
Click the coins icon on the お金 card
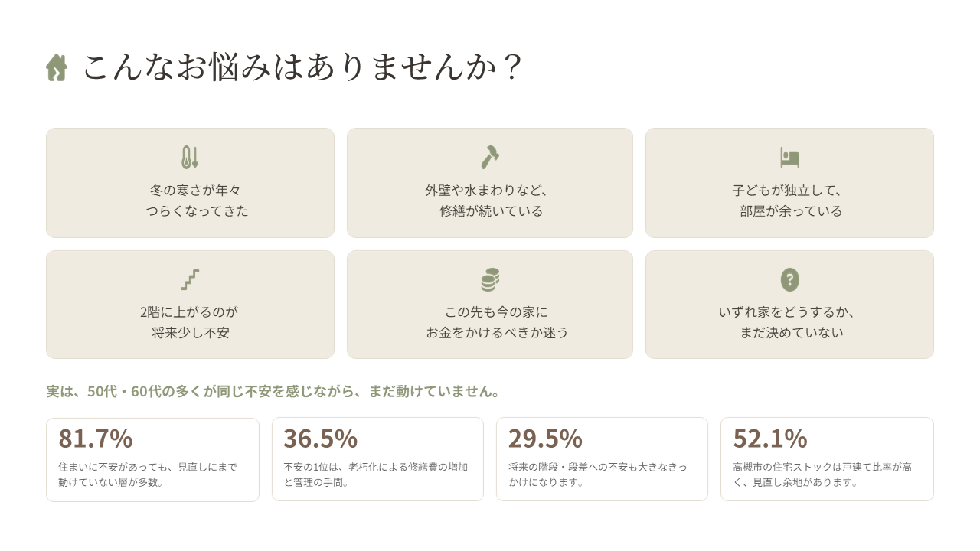pyautogui.click(x=490, y=279)
